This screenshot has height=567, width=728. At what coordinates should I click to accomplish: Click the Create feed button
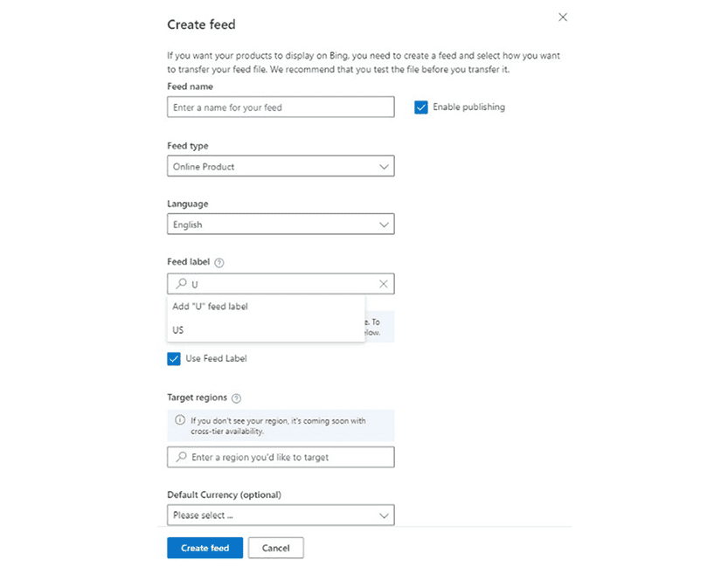(205, 548)
